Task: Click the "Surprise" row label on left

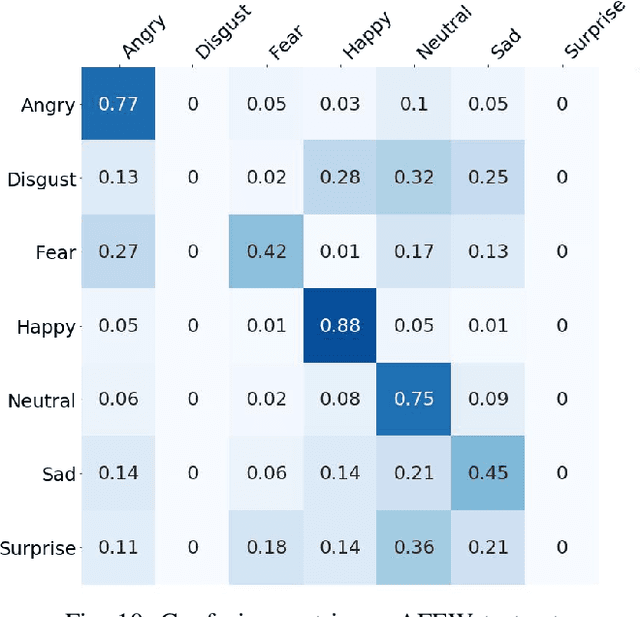Action: [39, 548]
